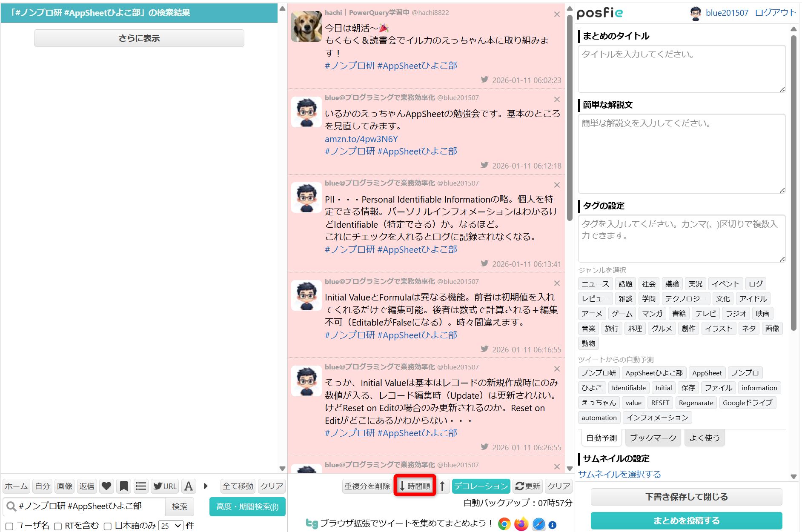802x532 pixels.
Task: Click the heart likes icon button
Action: pyautogui.click(x=106, y=486)
